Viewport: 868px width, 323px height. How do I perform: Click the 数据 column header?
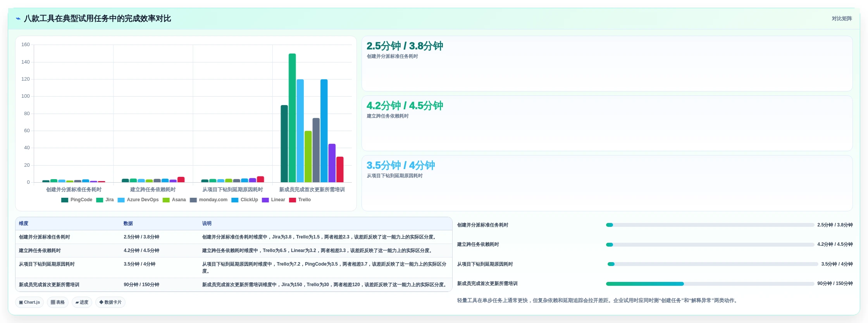(x=128, y=224)
